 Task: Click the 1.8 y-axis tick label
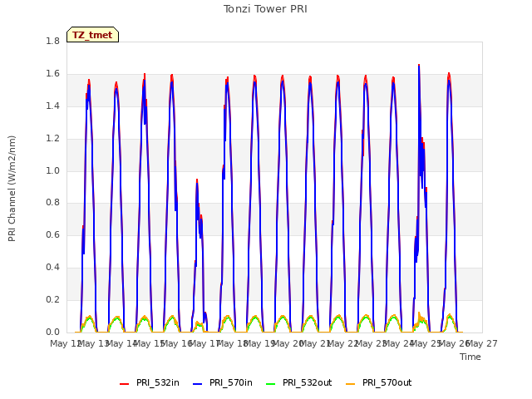pyautogui.click(x=53, y=42)
